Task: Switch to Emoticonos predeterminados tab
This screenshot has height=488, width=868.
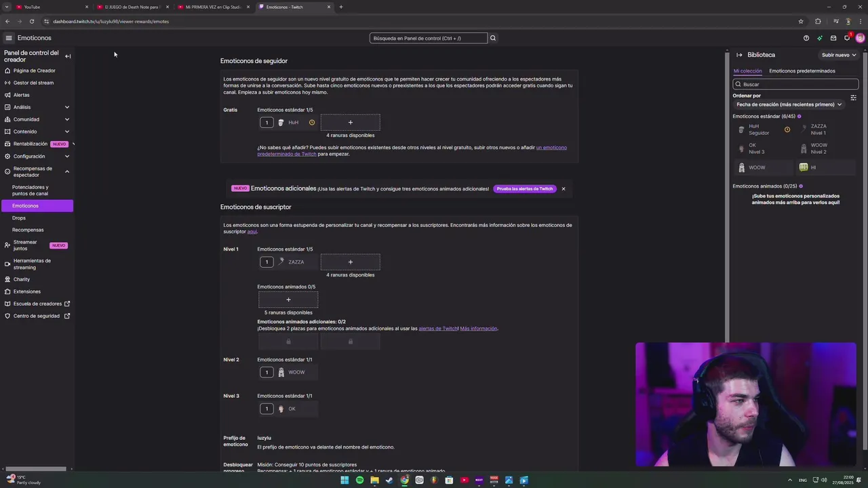Action: coord(802,70)
